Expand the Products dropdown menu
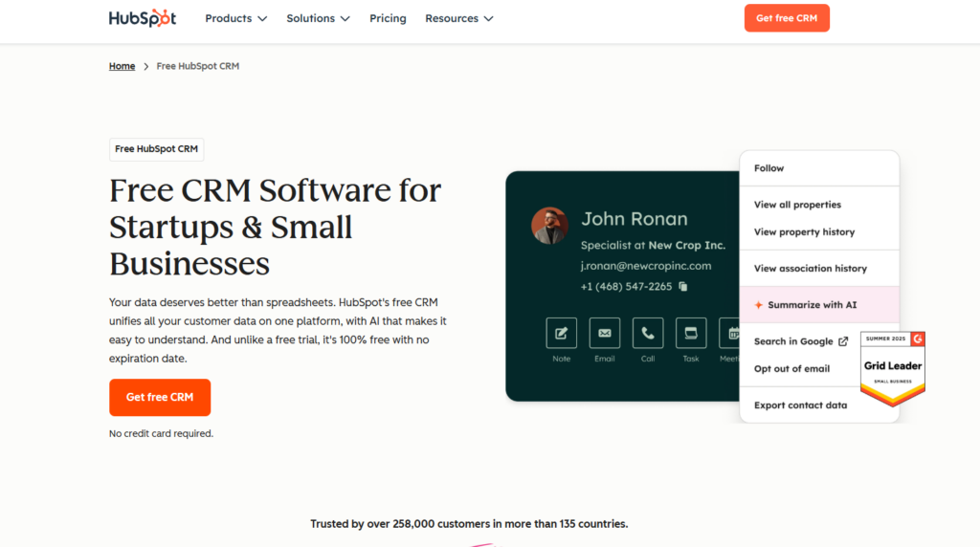The image size is (980, 547). click(x=236, y=18)
